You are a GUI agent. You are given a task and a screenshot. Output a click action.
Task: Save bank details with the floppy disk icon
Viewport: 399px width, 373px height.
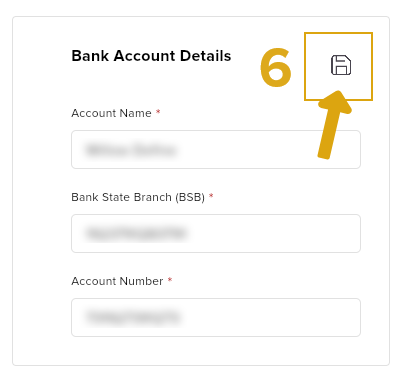(341, 65)
